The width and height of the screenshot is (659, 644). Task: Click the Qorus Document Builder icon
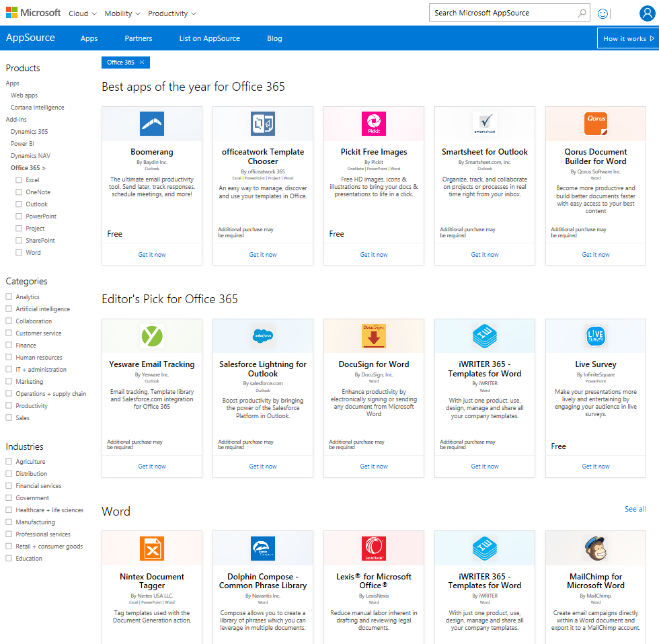(x=596, y=124)
